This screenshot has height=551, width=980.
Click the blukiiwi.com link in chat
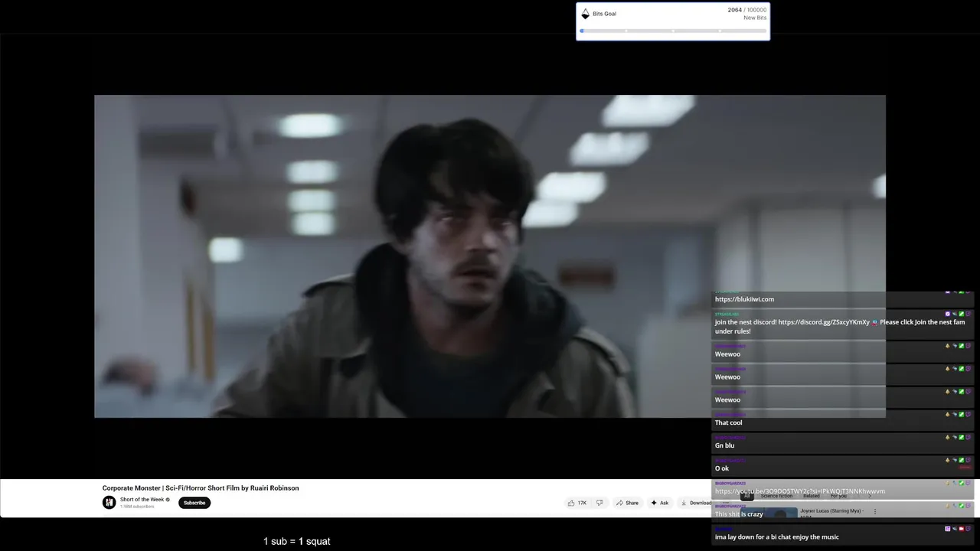pyautogui.click(x=744, y=299)
